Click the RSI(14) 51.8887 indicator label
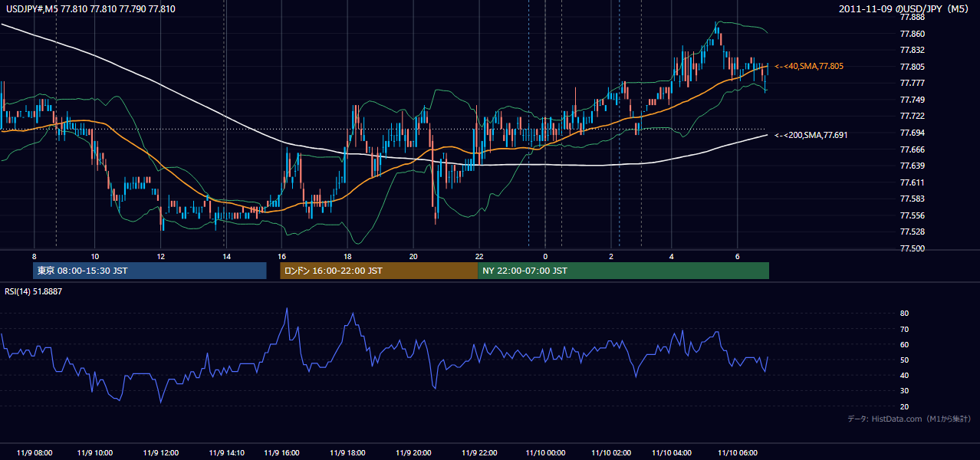Screen dimensions: 980x460 click(x=34, y=291)
